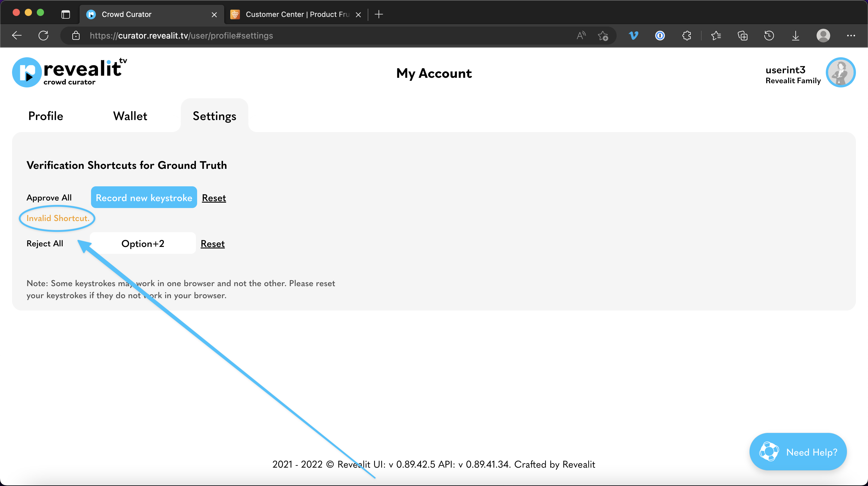The height and width of the screenshot is (486, 868).
Task: Open the browser Downloads icon
Action: pyautogui.click(x=796, y=35)
